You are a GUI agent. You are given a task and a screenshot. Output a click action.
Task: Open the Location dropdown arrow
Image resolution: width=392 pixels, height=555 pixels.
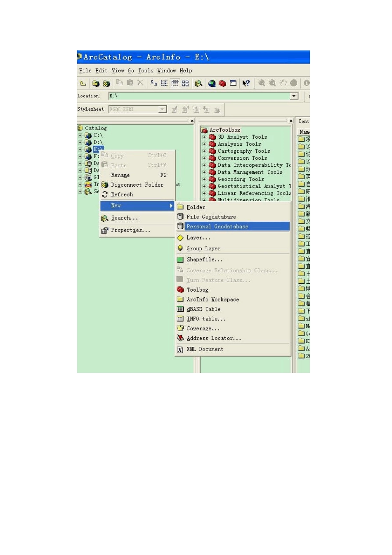[294, 96]
